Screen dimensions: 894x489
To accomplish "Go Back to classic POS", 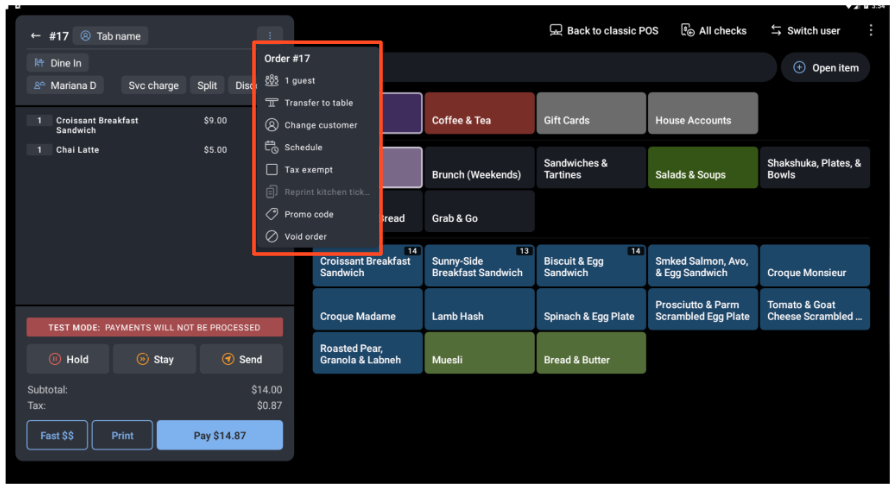I will click(604, 31).
